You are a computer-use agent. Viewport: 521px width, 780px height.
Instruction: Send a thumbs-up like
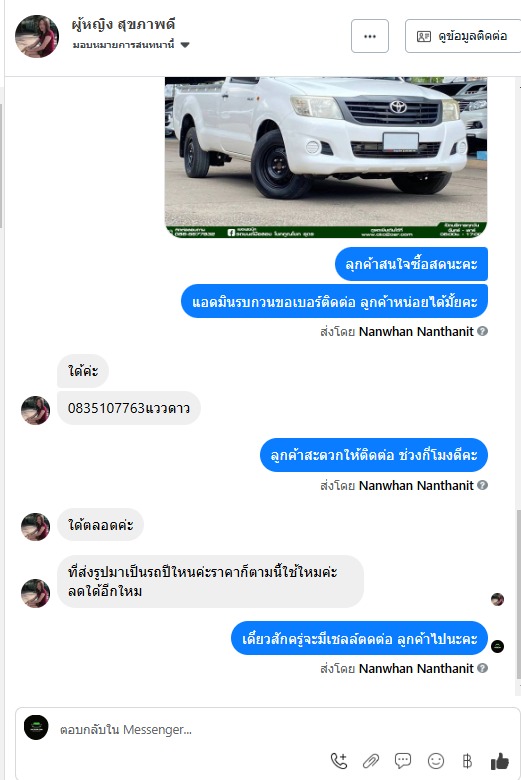pos(500,761)
